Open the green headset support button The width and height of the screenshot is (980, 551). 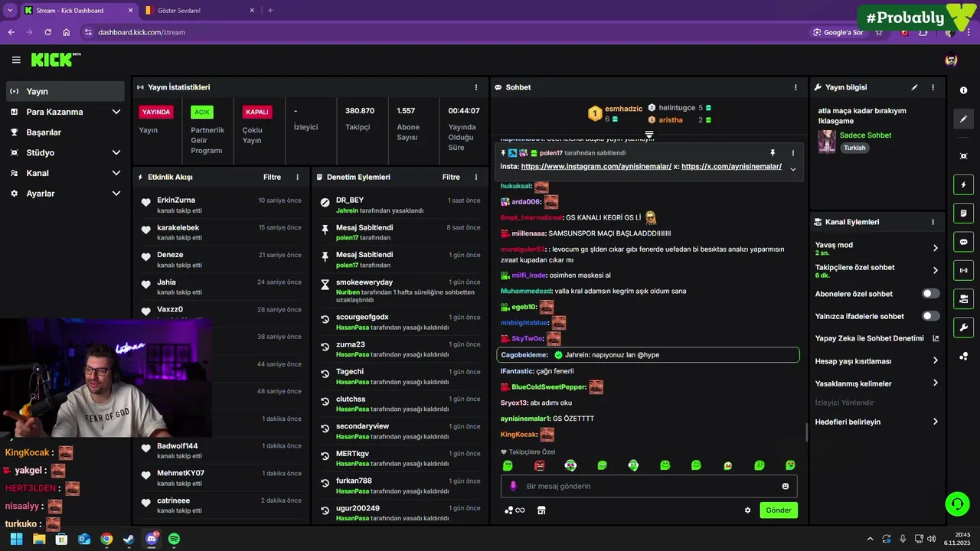click(x=957, y=504)
